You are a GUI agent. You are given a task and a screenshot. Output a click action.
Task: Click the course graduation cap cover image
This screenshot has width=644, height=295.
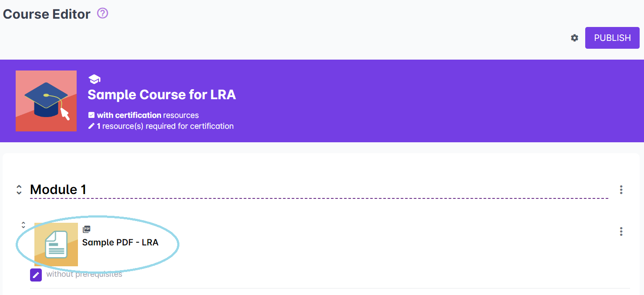46,101
